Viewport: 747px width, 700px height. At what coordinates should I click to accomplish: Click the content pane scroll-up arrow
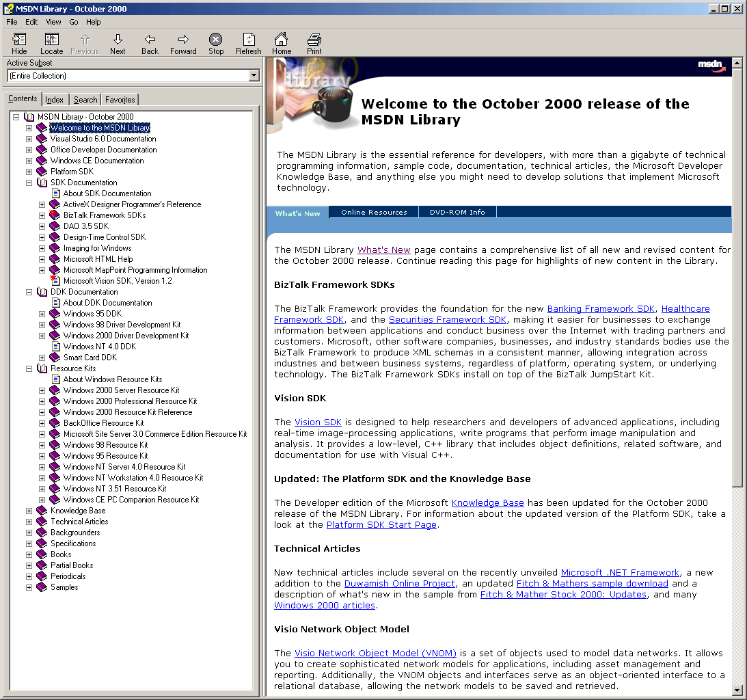(x=737, y=62)
